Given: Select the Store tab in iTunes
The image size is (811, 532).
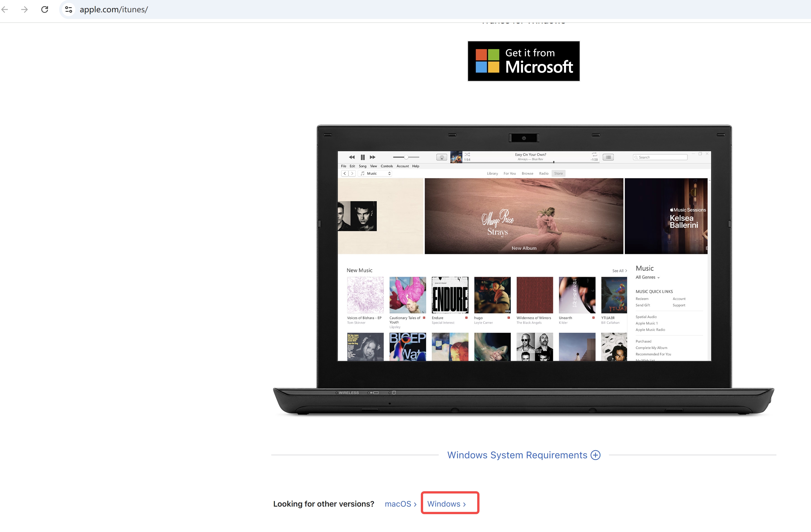Looking at the screenshot, I should (558, 173).
